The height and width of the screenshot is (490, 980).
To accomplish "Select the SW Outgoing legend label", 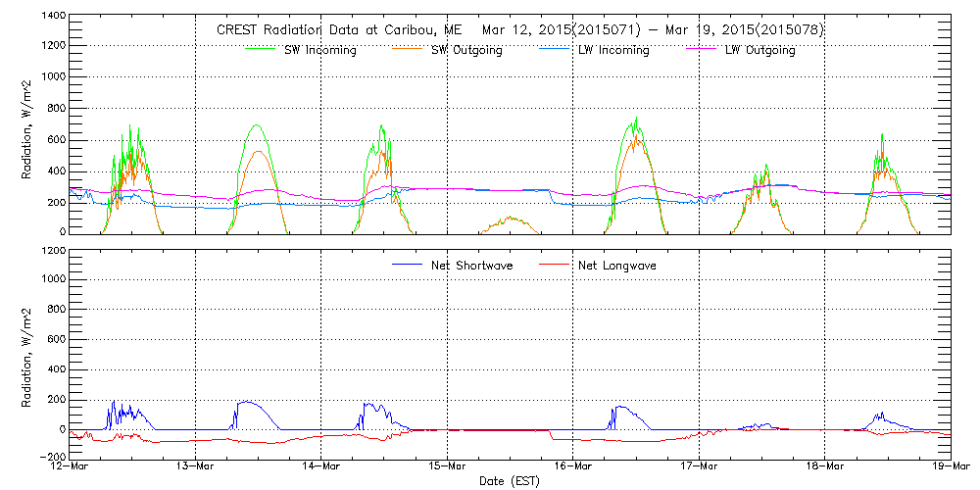I will [466, 50].
